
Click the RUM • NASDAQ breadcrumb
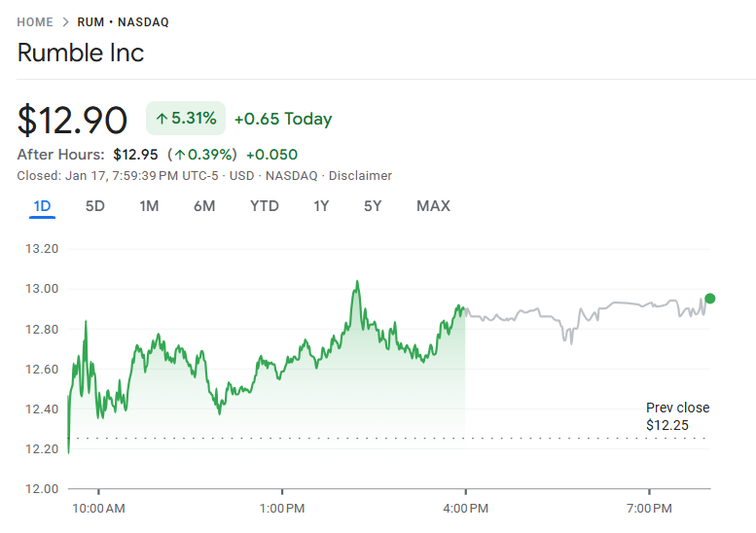(x=120, y=21)
